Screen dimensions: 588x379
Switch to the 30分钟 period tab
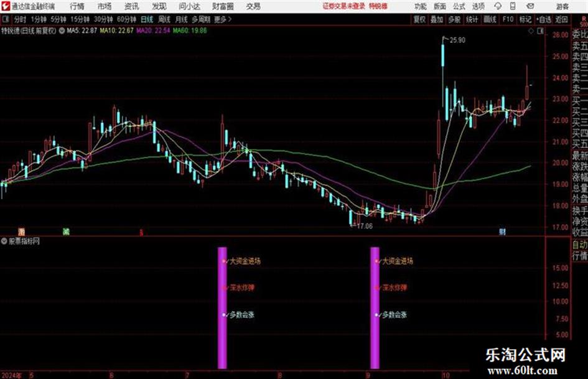coord(103,19)
